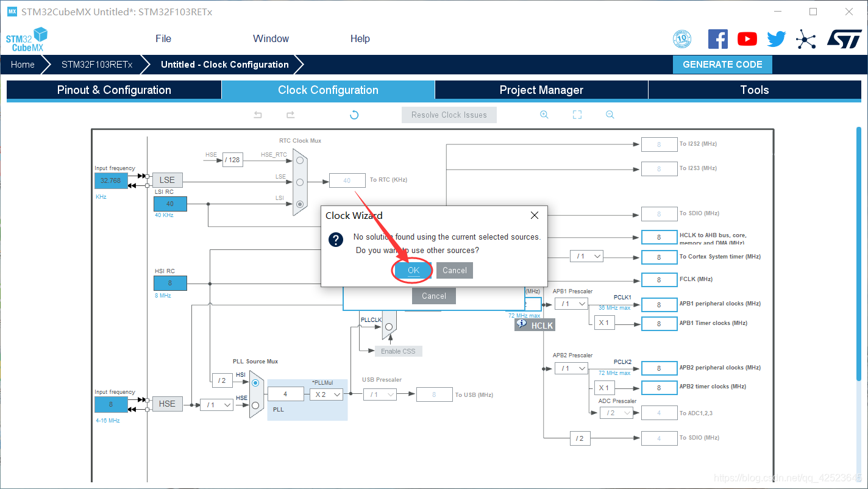Image resolution: width=868 pixels, height=489 pixels.
Task: Click the PLL value 4 box
Action: [285, 394]
